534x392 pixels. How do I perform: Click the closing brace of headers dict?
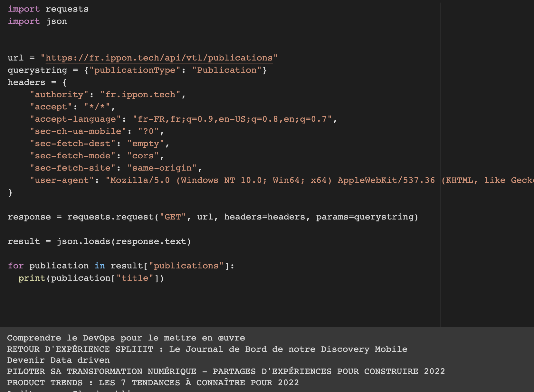10,192
